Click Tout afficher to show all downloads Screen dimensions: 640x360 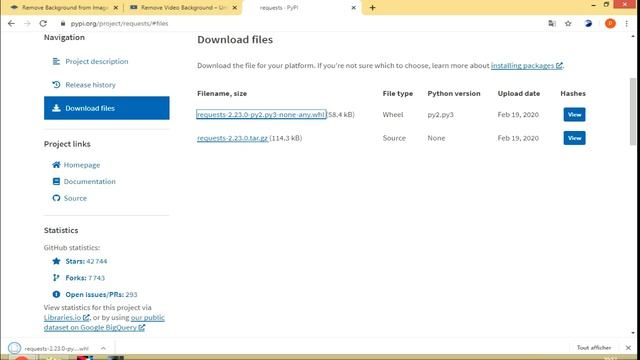point(594,348)
